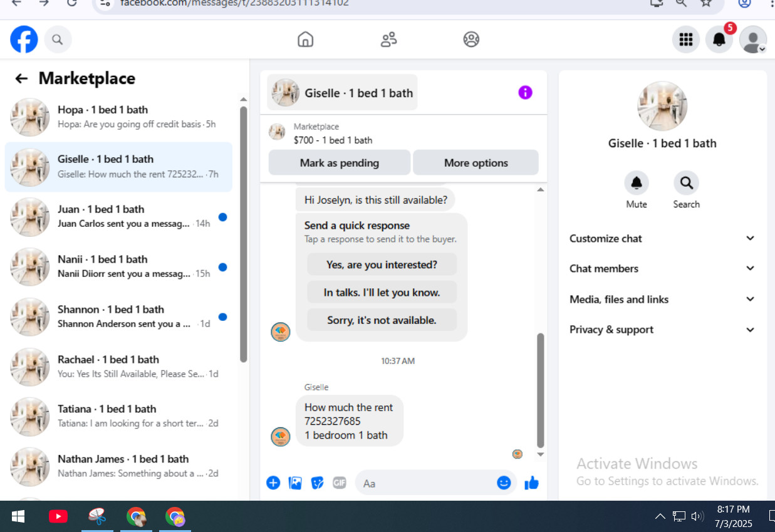Go to the Home feed icon
The image size is (775, 532).
click(x=305, y=39)
